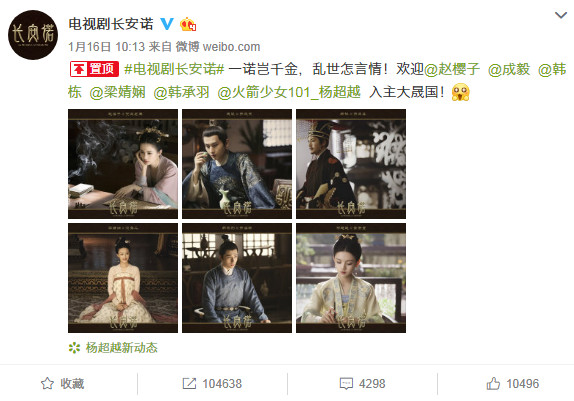The width and height of the screenshot is (574, 401).
Task: Click the weibo.com source link
Action: [231, 47]
